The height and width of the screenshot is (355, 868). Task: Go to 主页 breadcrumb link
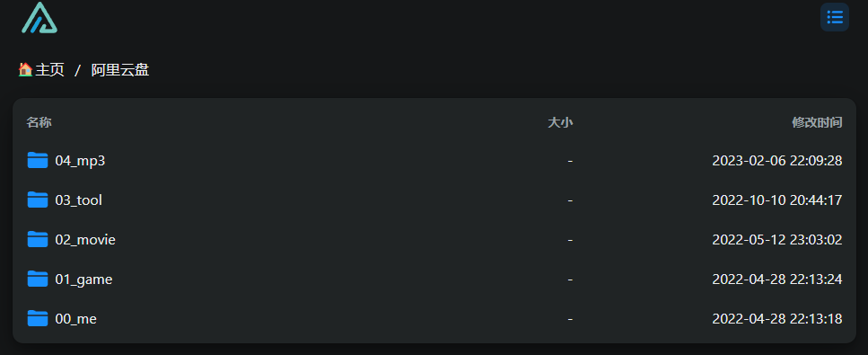pyautogui.click(x=50, y=70)
